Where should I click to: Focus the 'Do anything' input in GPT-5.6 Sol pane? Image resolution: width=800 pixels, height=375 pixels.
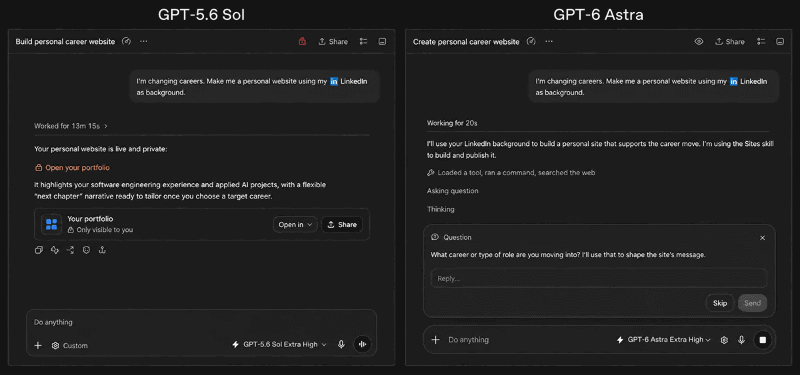coord(202,322)
